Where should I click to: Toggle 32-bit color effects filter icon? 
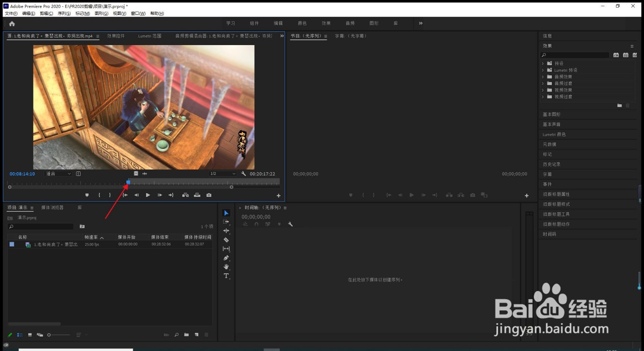tap(625, 55)
